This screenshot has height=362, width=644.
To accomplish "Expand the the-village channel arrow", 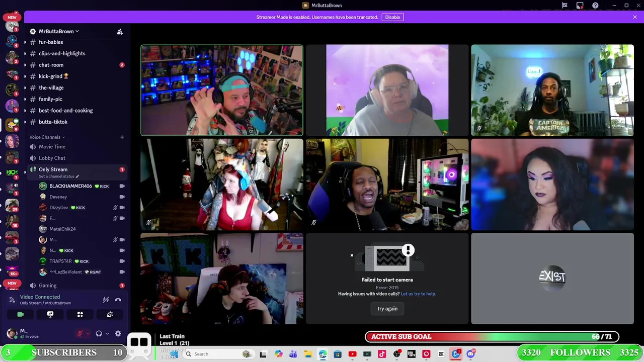I will [x=25, y=88].
